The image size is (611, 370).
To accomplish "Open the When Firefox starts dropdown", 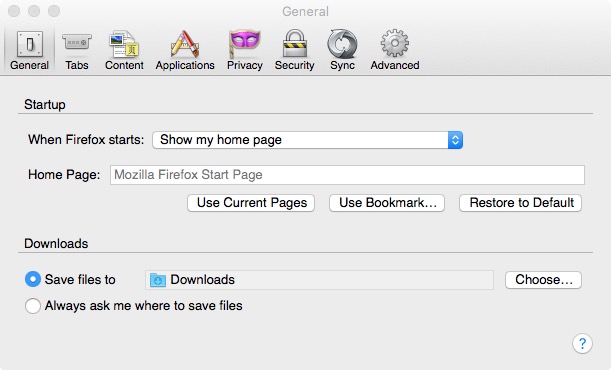I will (307, 140).
